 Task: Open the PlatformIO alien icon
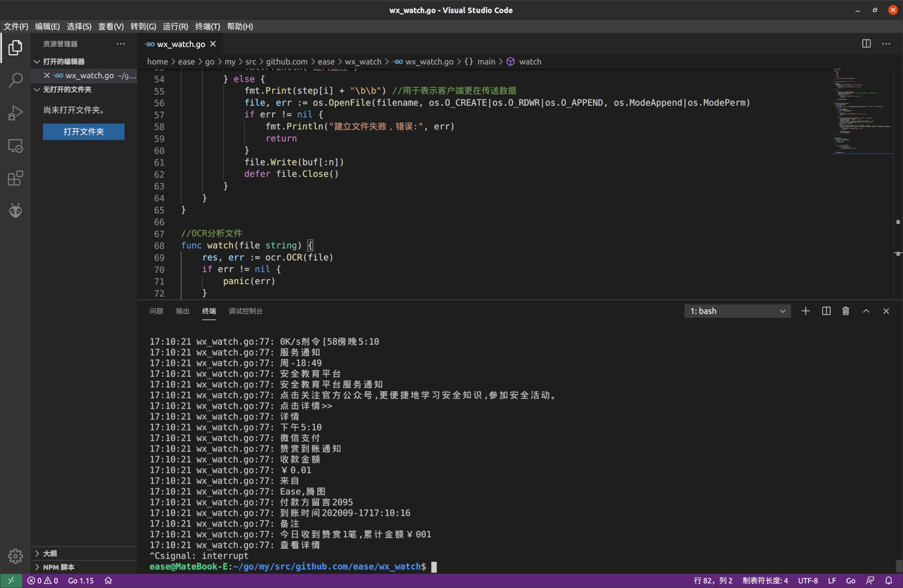[16, 211]
